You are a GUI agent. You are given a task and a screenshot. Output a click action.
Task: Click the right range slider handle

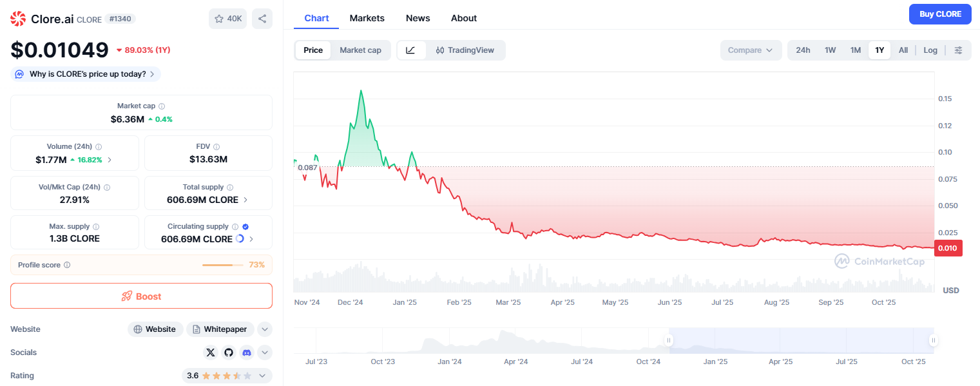pyautogui.click(x=932, y=340)
